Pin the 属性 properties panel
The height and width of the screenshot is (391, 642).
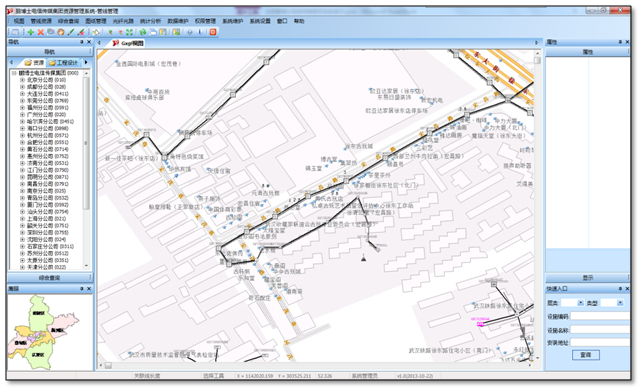(x=620, y=42)
